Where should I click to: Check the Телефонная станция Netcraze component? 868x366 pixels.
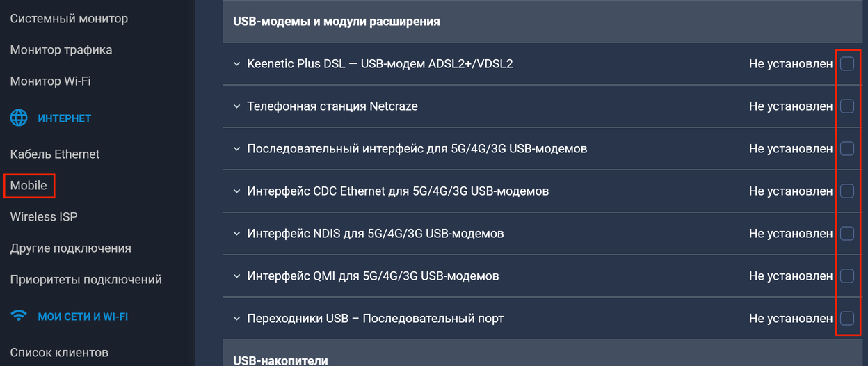pyautogui.click(x=847, y=106)
